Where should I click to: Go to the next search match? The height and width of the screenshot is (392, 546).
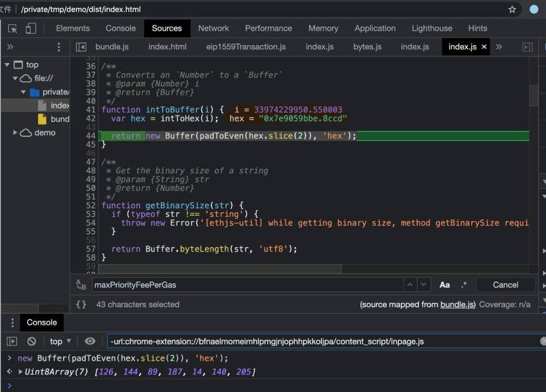tap(423, 285)
